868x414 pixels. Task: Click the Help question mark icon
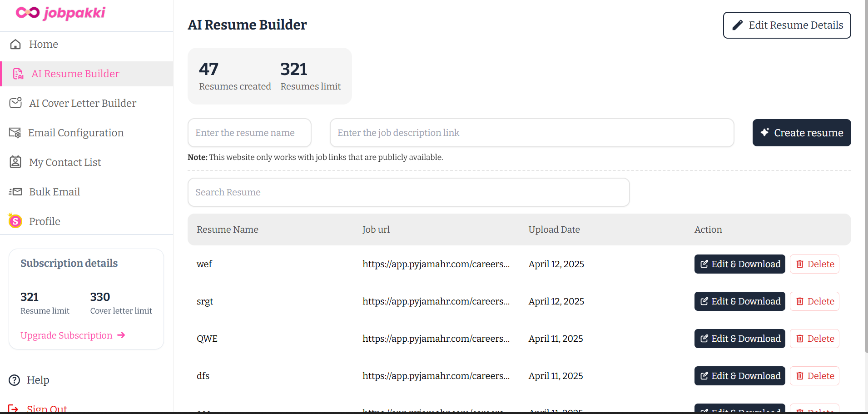(x=15, y=380)
